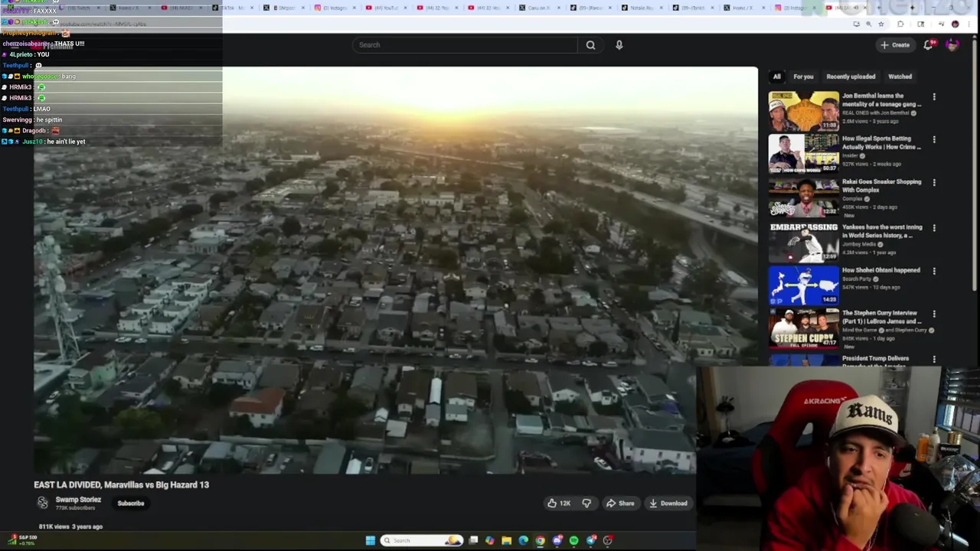Open Chrome media controls icon

point(941,24)
